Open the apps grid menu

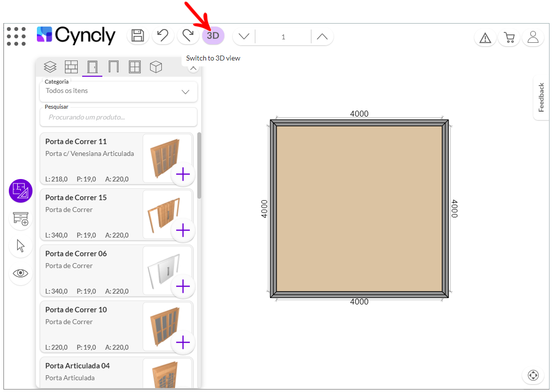pos(16,36)
